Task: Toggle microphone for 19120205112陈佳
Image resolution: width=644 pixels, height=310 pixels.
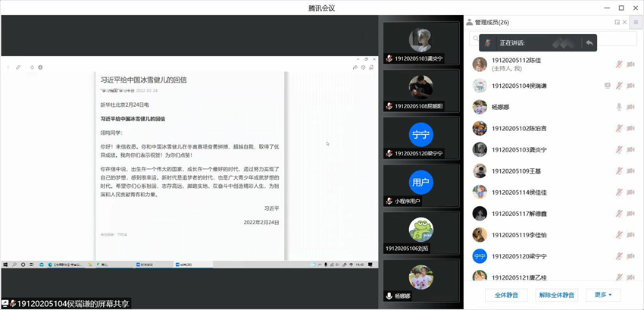Action: (619, 64)
